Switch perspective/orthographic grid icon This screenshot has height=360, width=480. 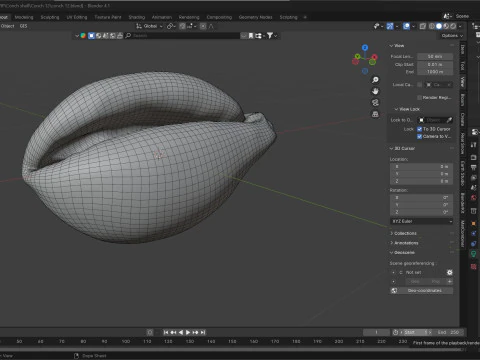pyautogui.click(x=375, y=114)
